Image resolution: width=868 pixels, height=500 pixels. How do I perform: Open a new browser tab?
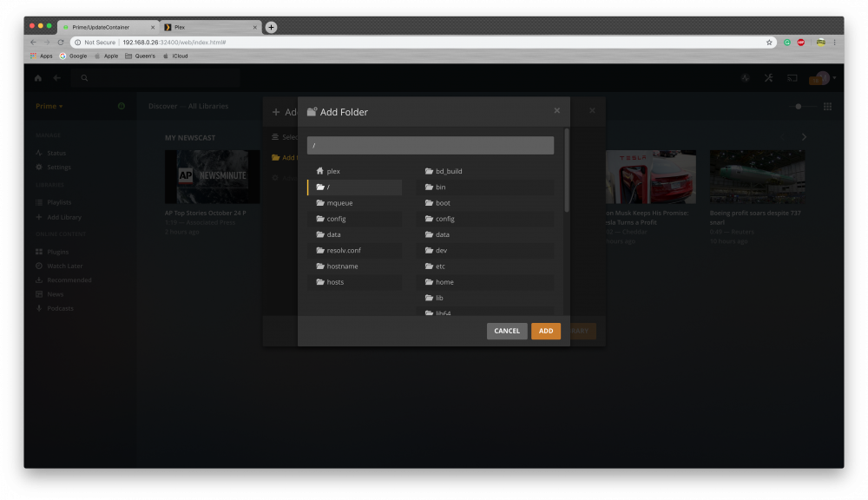[271, 27]
